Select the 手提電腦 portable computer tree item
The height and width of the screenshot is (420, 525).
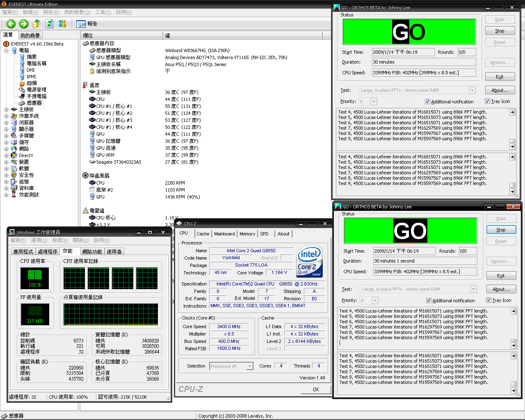click(37, 96)
